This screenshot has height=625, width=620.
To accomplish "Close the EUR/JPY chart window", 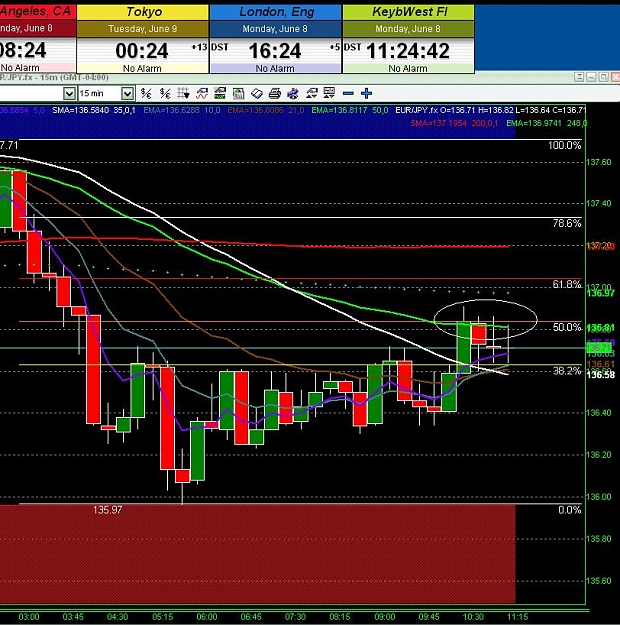I will point(616,77).
